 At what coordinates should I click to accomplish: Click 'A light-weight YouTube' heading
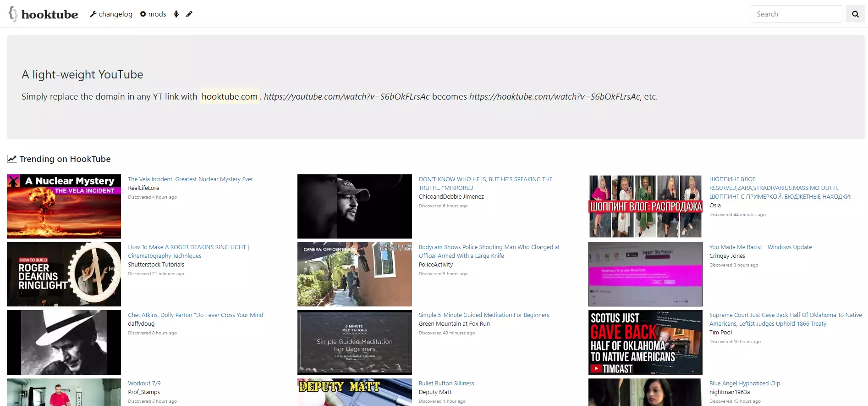click(82, 74)
